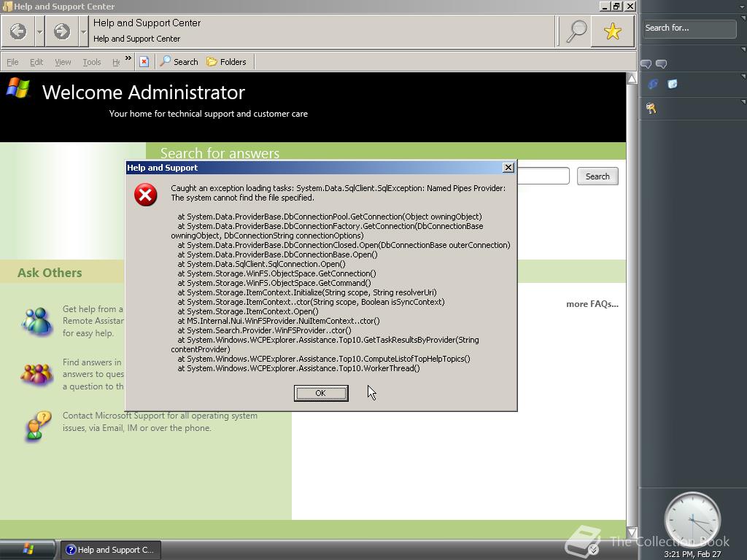Click the Back navigation arrow button
747x560 pixels.
(18, 31)
